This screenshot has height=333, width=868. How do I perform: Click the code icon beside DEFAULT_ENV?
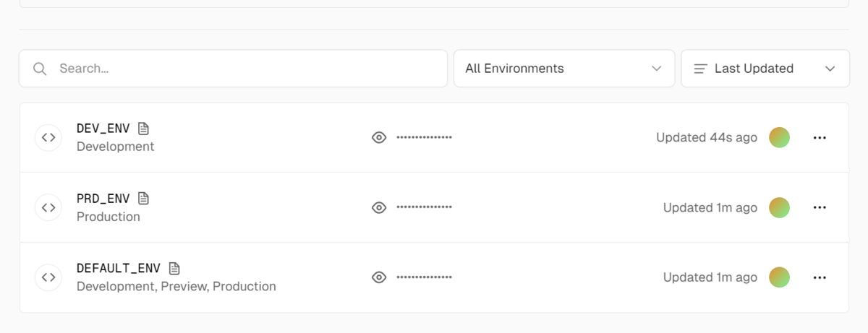(x=48, y=277)
